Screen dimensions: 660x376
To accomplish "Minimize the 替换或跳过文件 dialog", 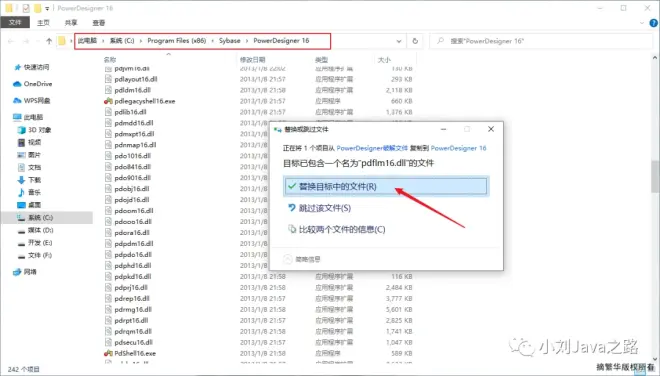I will (443, 129).
